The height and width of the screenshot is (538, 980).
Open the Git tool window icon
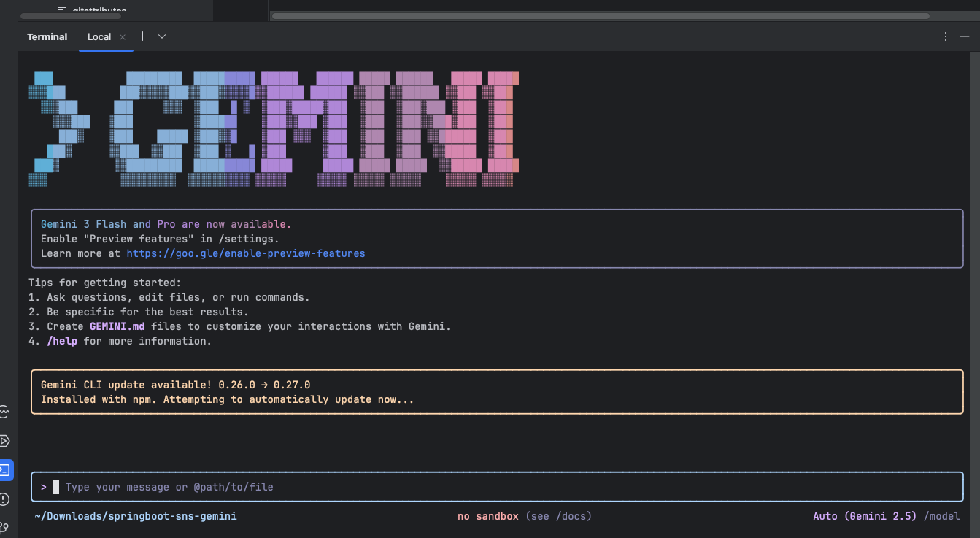coord(5,527)
